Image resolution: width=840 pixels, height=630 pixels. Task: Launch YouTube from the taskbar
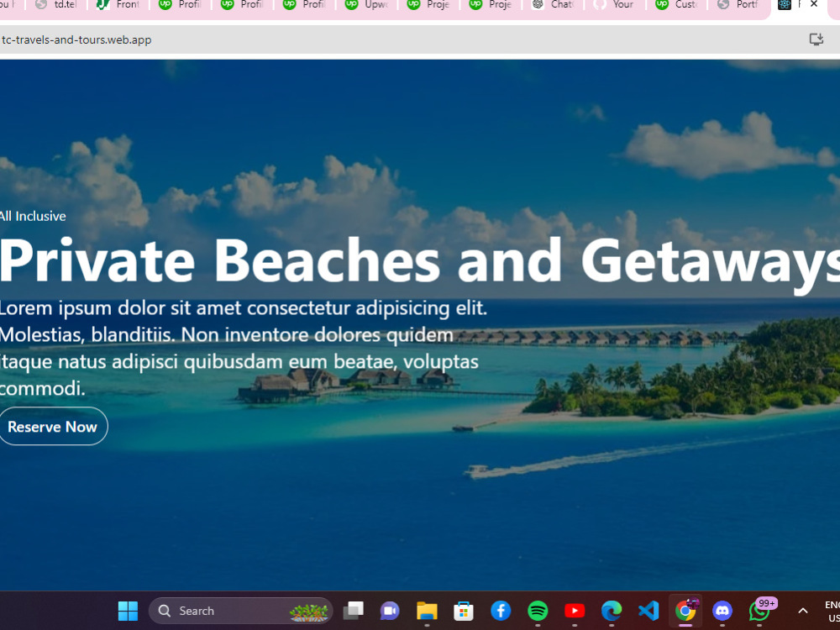[x=575, y=611]
